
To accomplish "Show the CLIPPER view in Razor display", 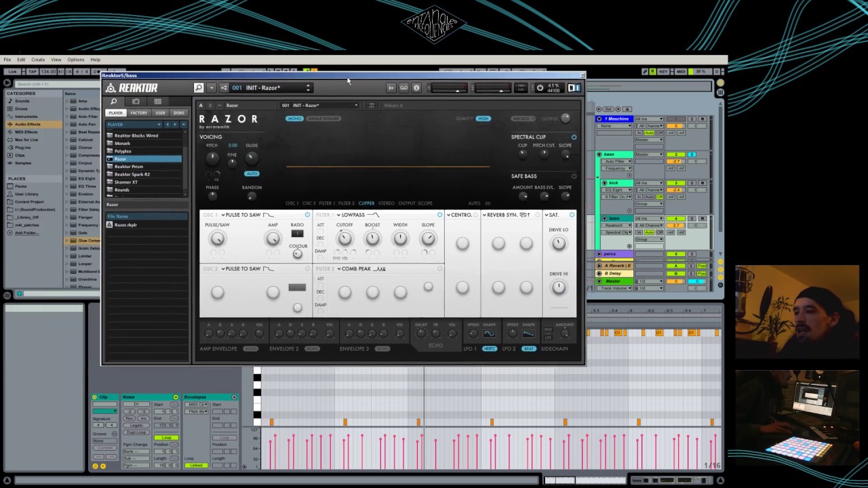I will coord(366,203).
